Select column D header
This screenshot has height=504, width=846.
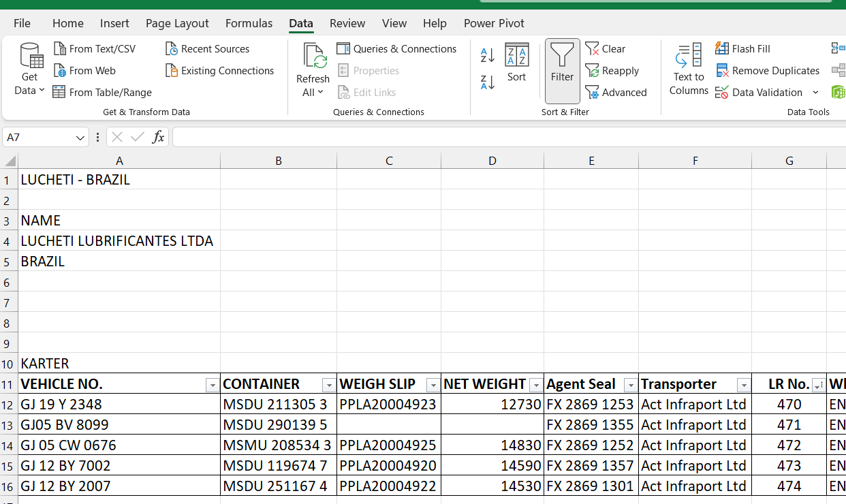pyautogui.click(x=492, y=161)
